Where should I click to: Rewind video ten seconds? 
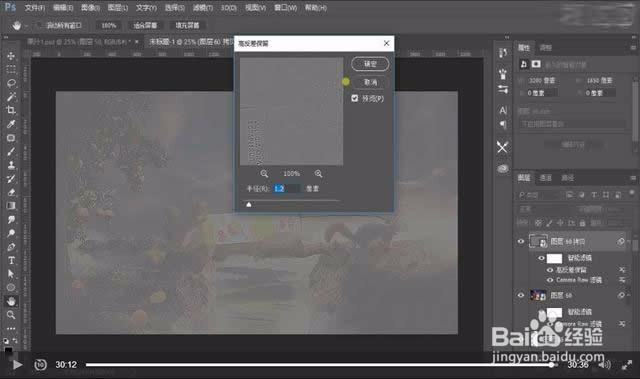(x=40, y=364)
